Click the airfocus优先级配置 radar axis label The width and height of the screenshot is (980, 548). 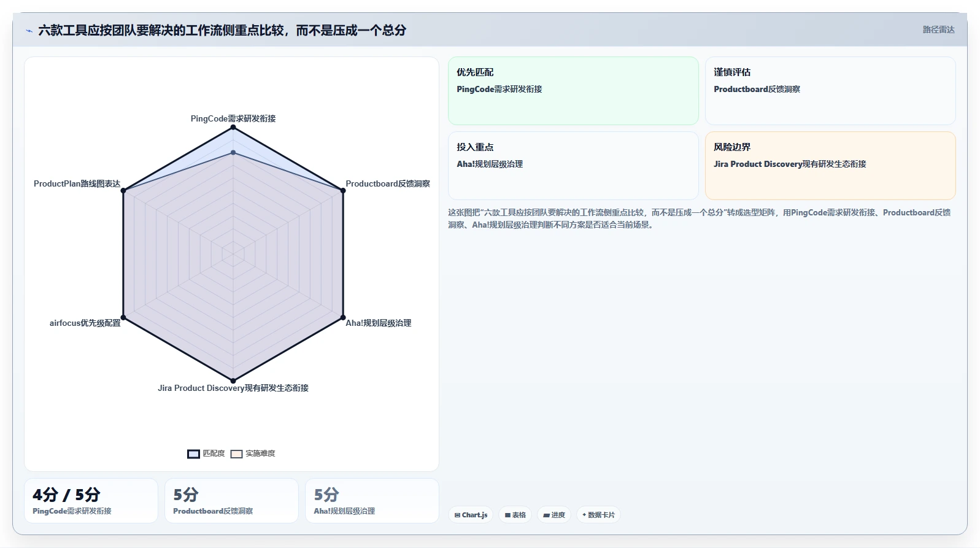click(85, 323)
